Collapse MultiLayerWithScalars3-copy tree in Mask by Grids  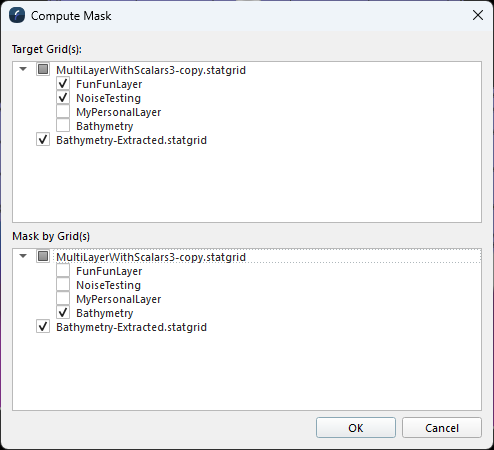23,256
